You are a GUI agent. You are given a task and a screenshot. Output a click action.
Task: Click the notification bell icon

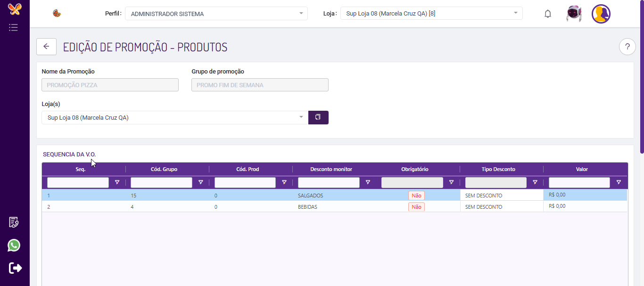[x=547, y=14]
